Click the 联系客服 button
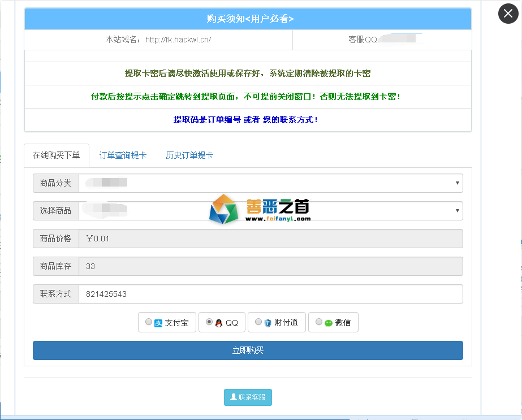Screen dimensions: 522x420 click(248, 397)
